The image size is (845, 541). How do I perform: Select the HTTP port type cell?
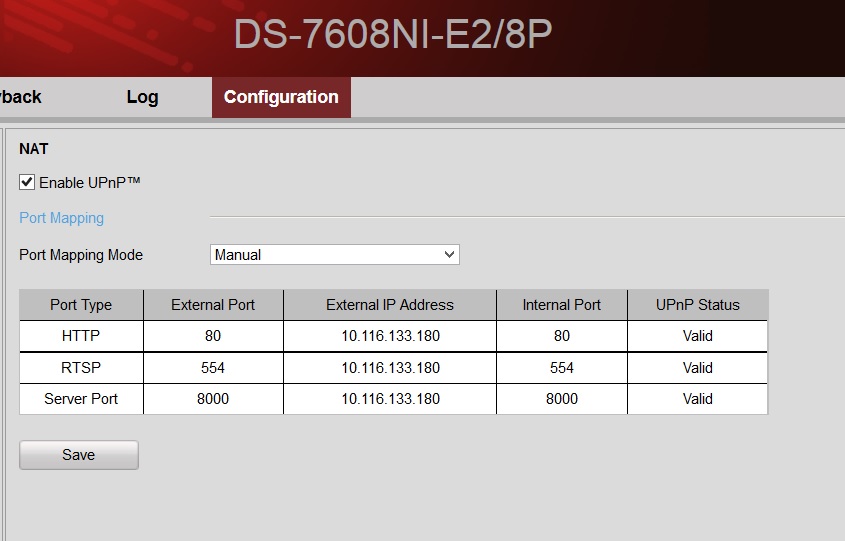coord(81,336)
